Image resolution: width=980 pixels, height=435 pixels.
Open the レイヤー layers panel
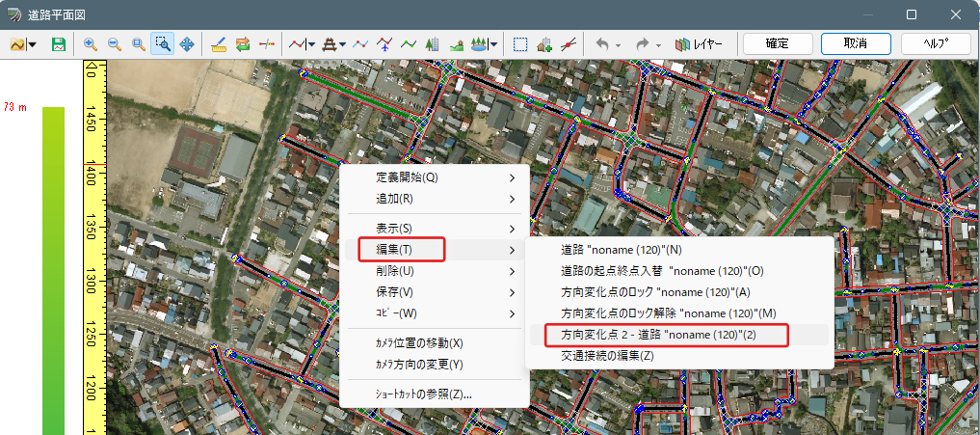tap(699, 44)
